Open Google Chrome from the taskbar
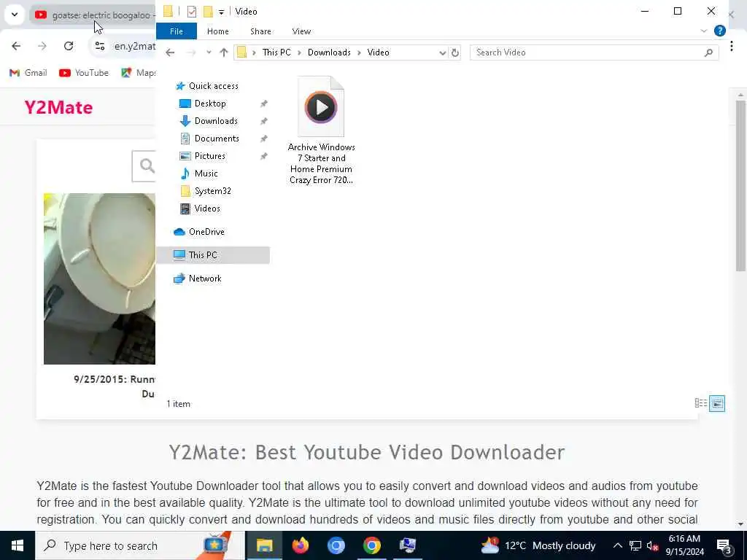Viewport: 747px width, 560px height. pos(371,545)
